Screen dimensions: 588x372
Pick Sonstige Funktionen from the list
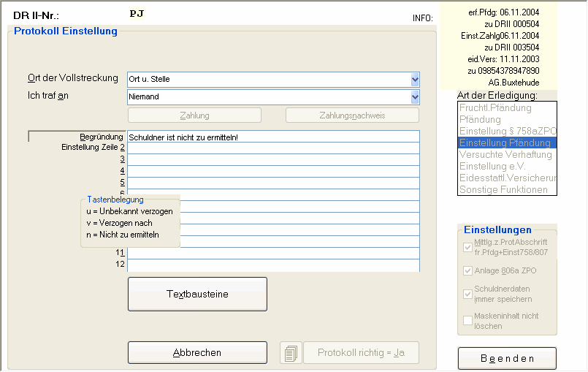[x=505, y=189]
